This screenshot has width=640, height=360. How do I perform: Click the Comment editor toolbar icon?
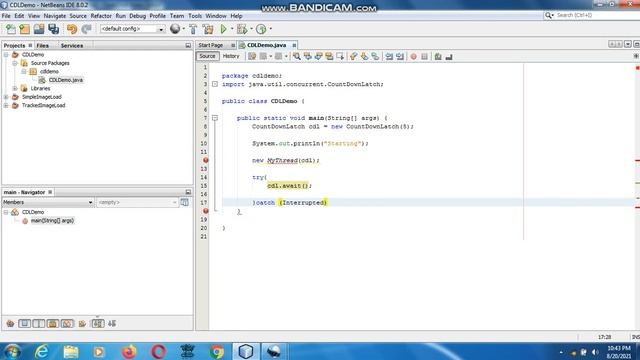coord(438,56)
